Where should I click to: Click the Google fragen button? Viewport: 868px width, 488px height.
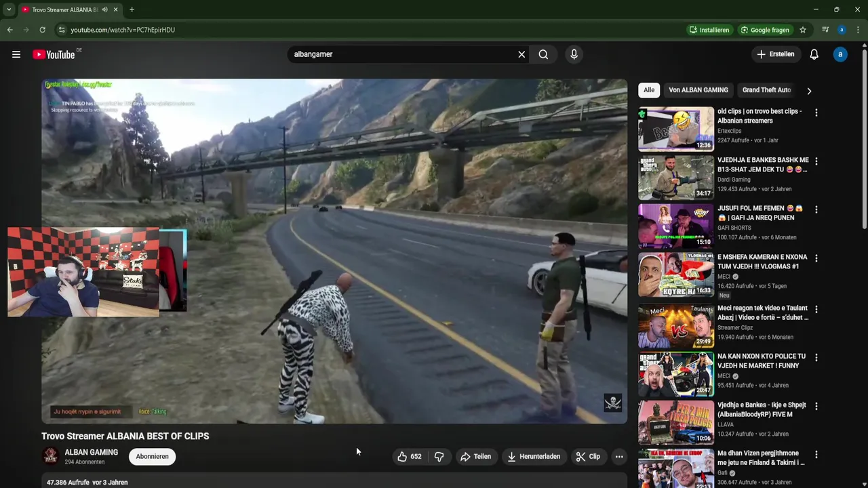click(765, 30)
